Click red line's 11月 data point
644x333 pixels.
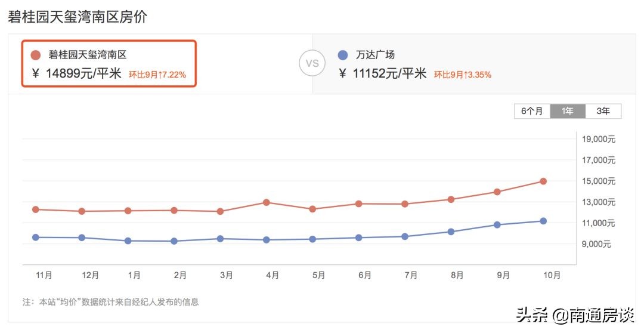(x=36, y=209)
